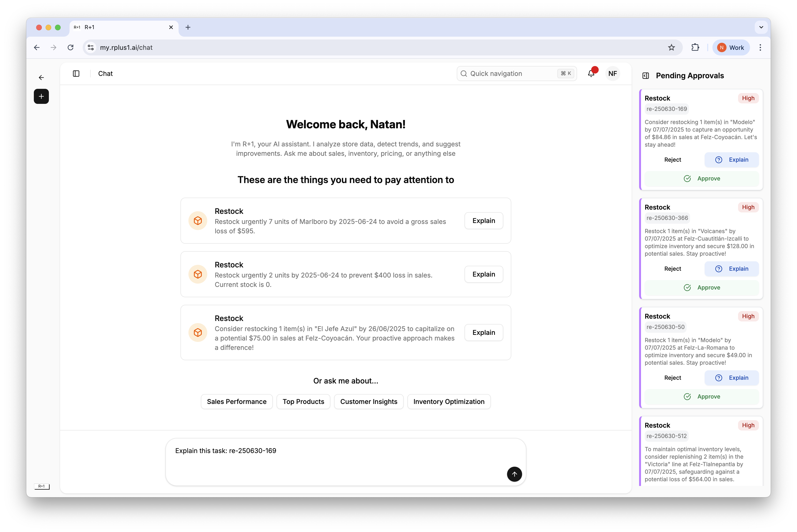Open the Chrome three-dot menu
Screen dimensions: 797x532
click(760, 47)
